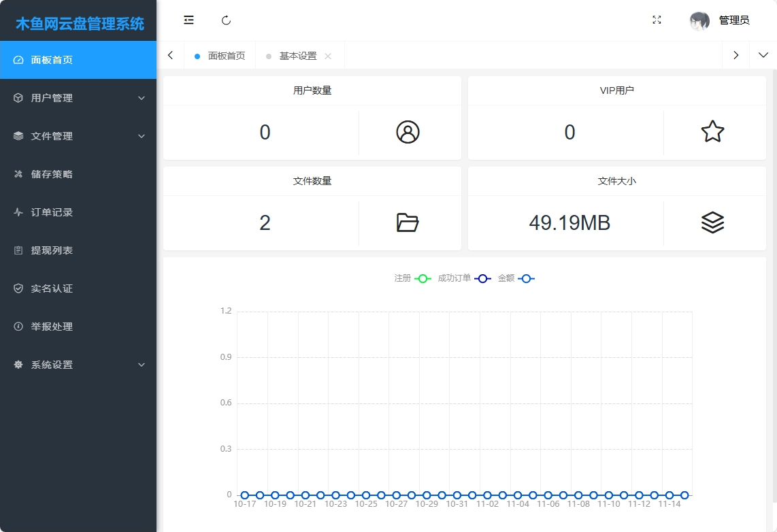
Task: Close the 基本设置 tab
Action: pyautogui.click(x=328, y=56)
